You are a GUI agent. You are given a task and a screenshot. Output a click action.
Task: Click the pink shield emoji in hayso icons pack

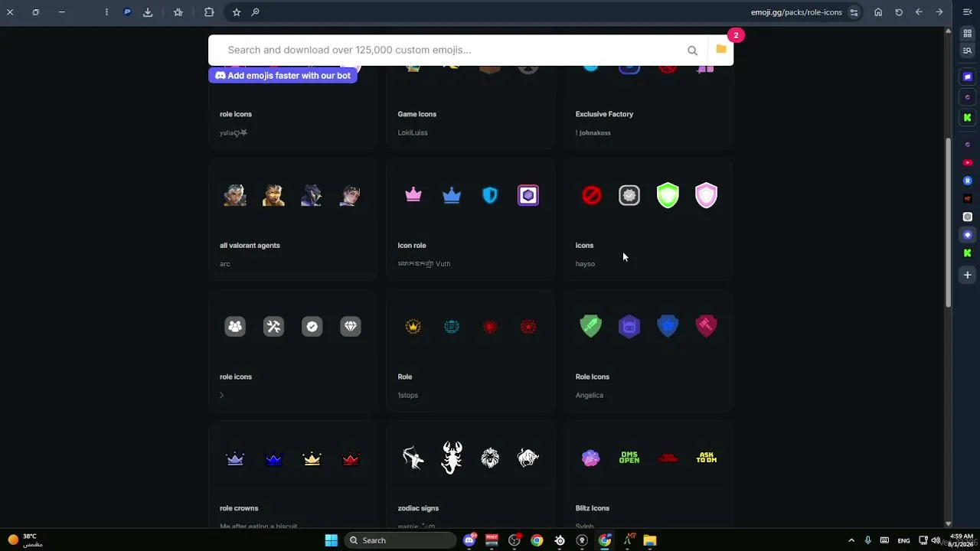[706, 195]
